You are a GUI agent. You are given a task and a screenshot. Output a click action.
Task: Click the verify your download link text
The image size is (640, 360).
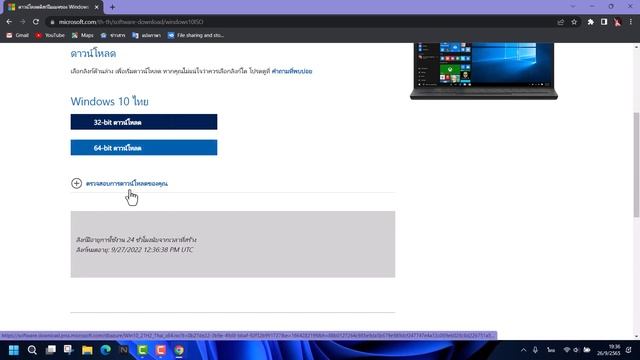(x=127, y=184)
